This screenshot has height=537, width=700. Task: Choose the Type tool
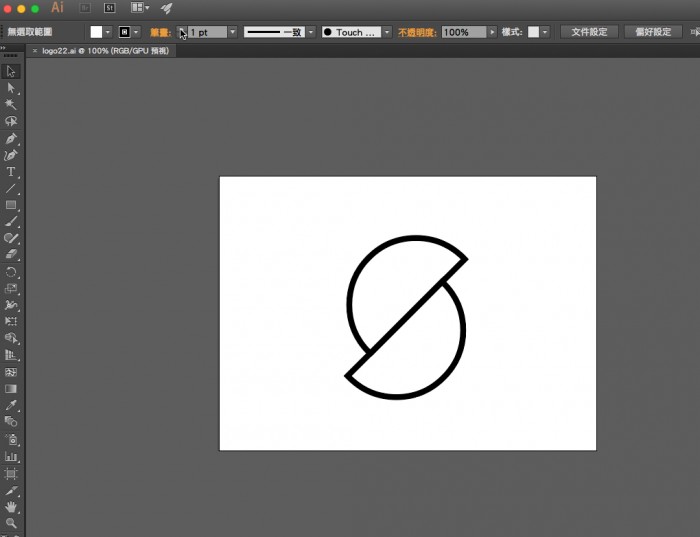tap(11, 171)
